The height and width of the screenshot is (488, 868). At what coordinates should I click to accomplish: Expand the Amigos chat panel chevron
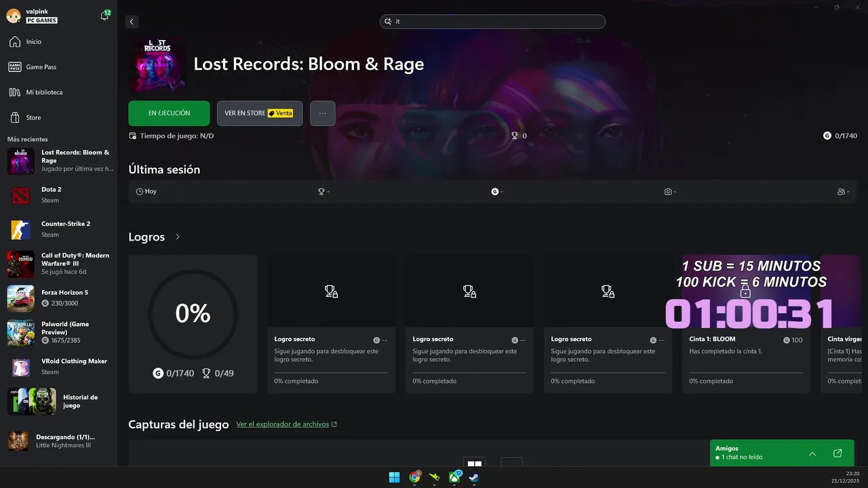coord(812,453)
